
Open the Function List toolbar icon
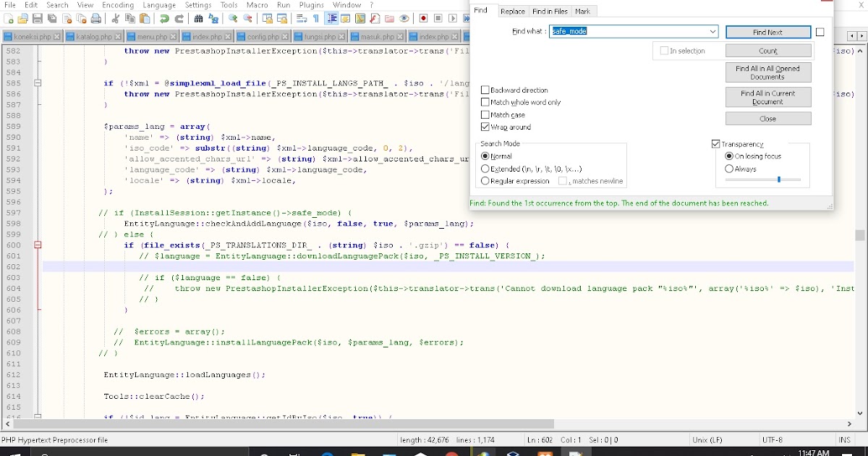(374, 18)
